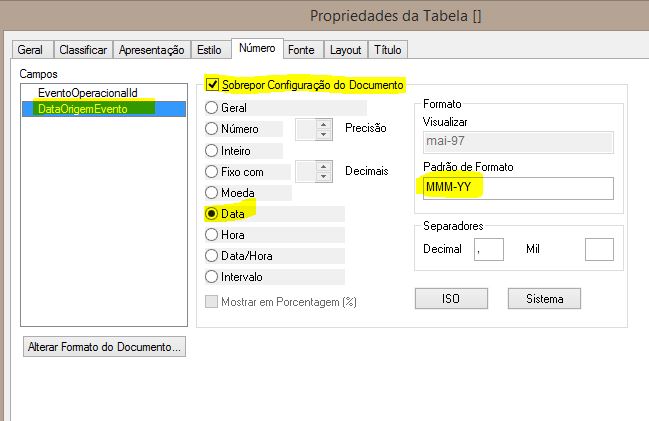The width and height of the screenshot is (649, 421).
Task: Select the Data/Hora radio option
Action: pyautogui.click(x=211, y=255)
